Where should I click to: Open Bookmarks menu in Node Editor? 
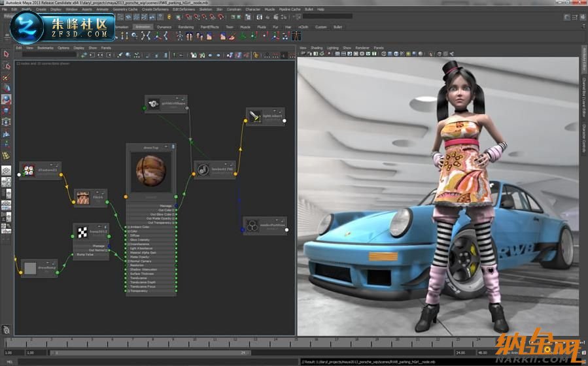click(x=45, y=48)
